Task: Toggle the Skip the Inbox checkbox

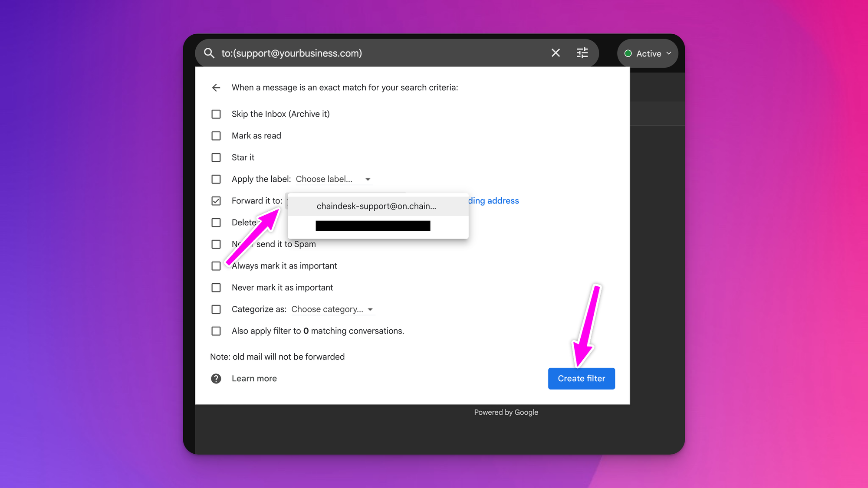Action: tap(217, 114)
